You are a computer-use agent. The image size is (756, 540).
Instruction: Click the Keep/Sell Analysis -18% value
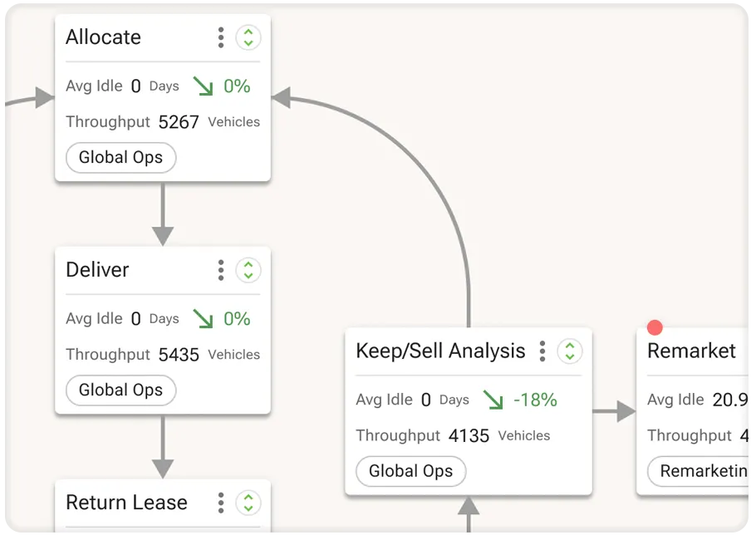[535, 400]
